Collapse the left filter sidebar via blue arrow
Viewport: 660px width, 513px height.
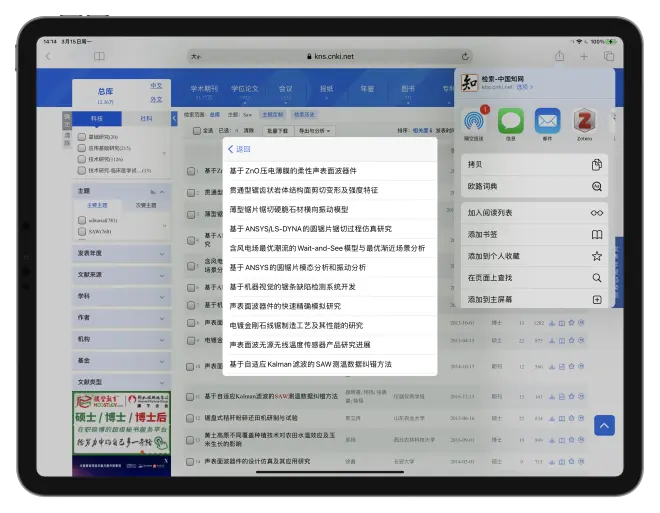(174, 119)
